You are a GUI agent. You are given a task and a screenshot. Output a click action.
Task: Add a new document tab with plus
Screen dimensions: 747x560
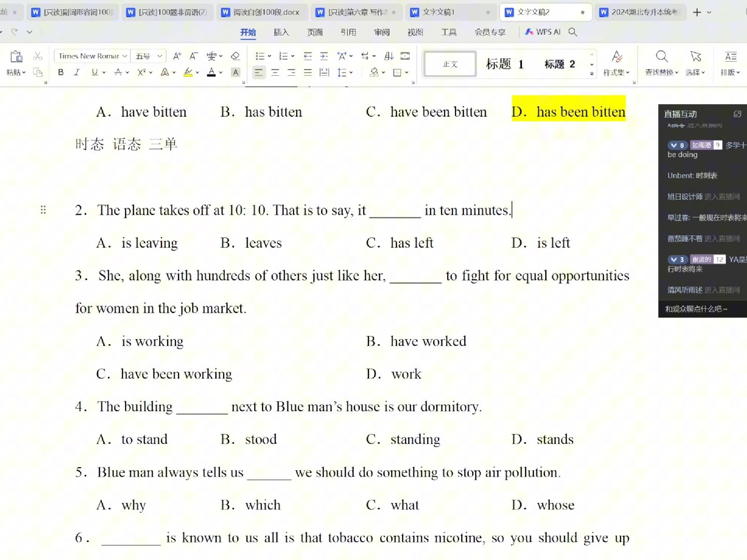point(697,12)
